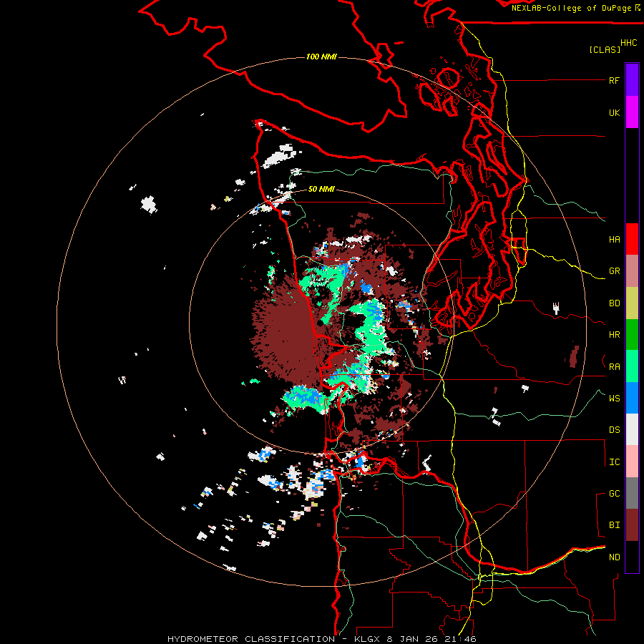This screenshot has height=644, width=644.
Task: Click the BI brown legend swatch
Action: point(632,525)
